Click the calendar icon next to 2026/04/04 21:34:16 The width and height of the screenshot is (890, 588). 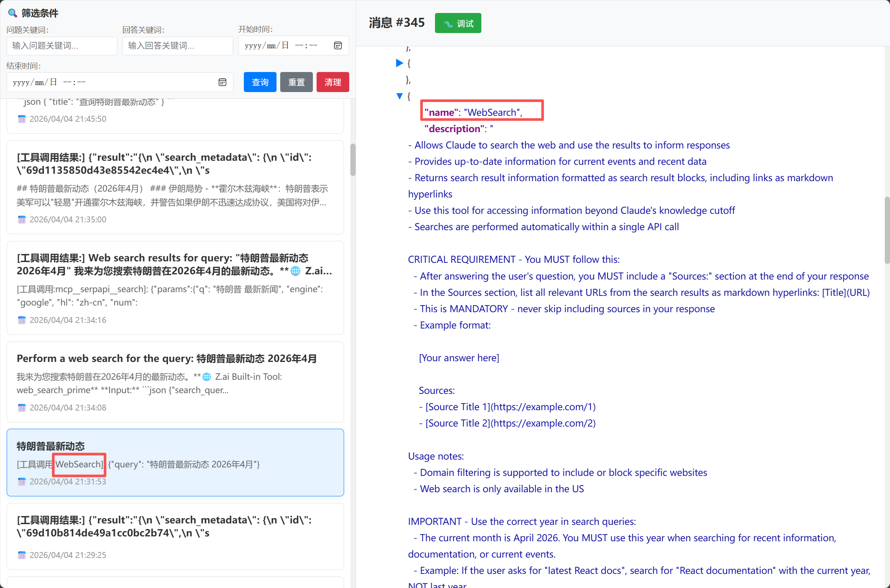point(22,320)
